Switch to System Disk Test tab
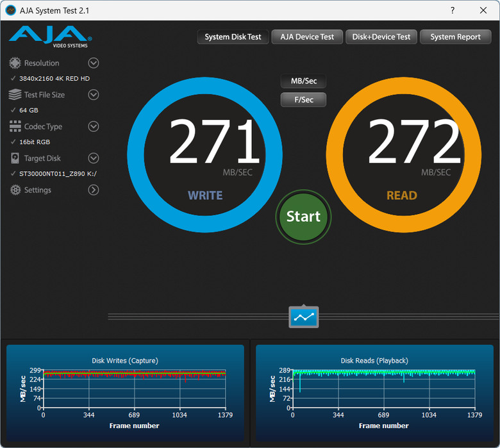 click(233, 37)
